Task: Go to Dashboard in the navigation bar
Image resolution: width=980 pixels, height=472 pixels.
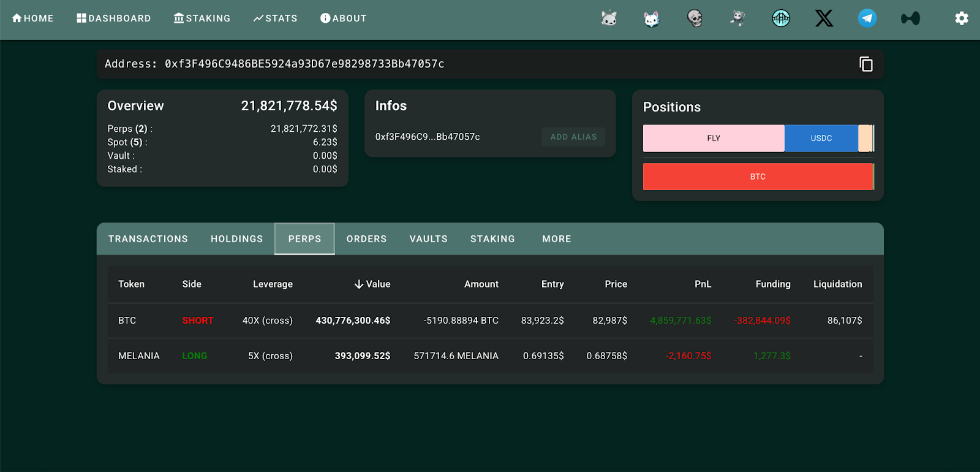Action: tap(114, 18)
